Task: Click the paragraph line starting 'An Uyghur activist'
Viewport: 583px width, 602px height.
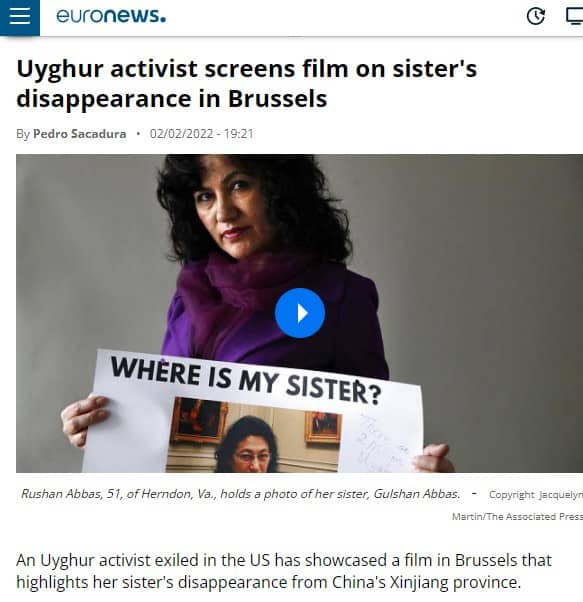Action: tap(284, 561)
